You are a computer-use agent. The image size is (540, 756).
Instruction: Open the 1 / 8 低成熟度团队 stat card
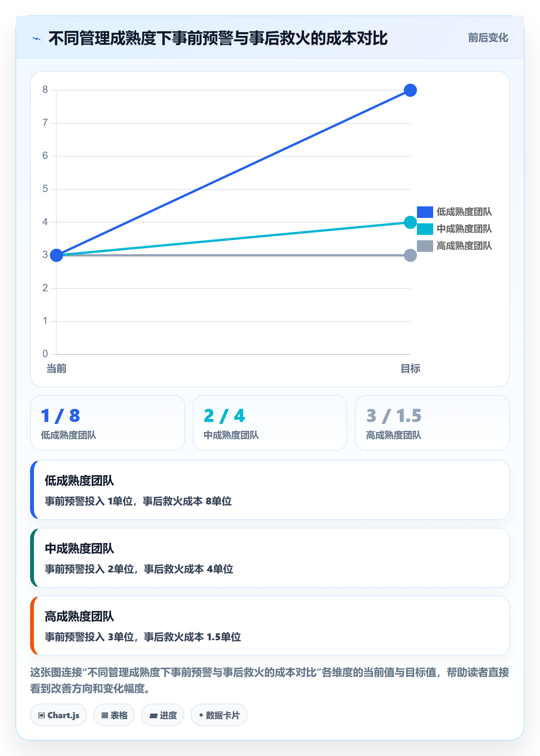tap(108, 423)
